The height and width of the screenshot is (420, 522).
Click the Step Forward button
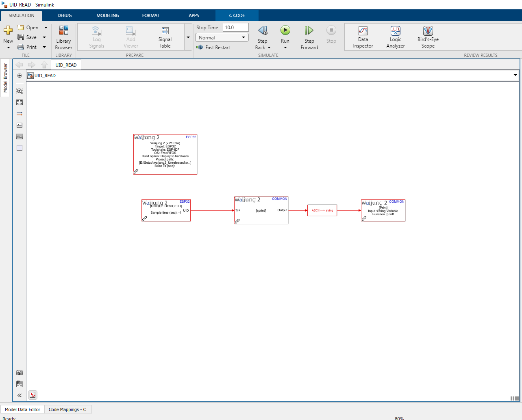(309, 37)
